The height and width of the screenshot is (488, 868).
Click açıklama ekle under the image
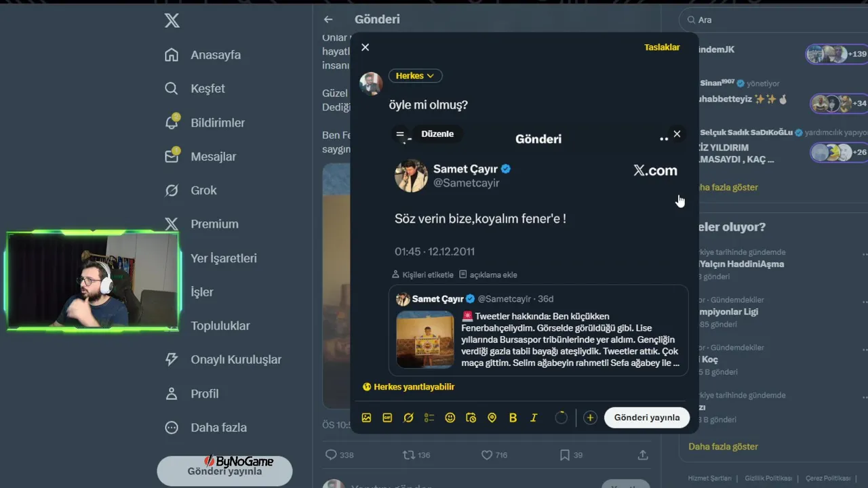[488, 275]
